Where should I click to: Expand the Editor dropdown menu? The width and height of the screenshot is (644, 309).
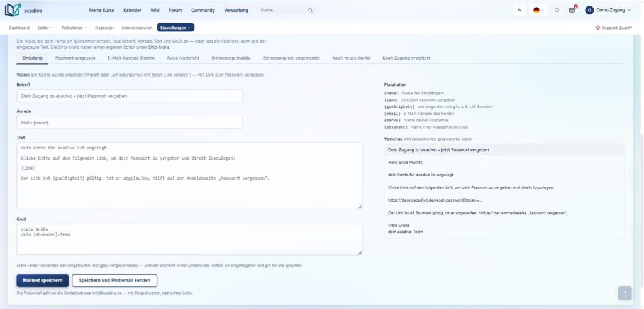45,28
